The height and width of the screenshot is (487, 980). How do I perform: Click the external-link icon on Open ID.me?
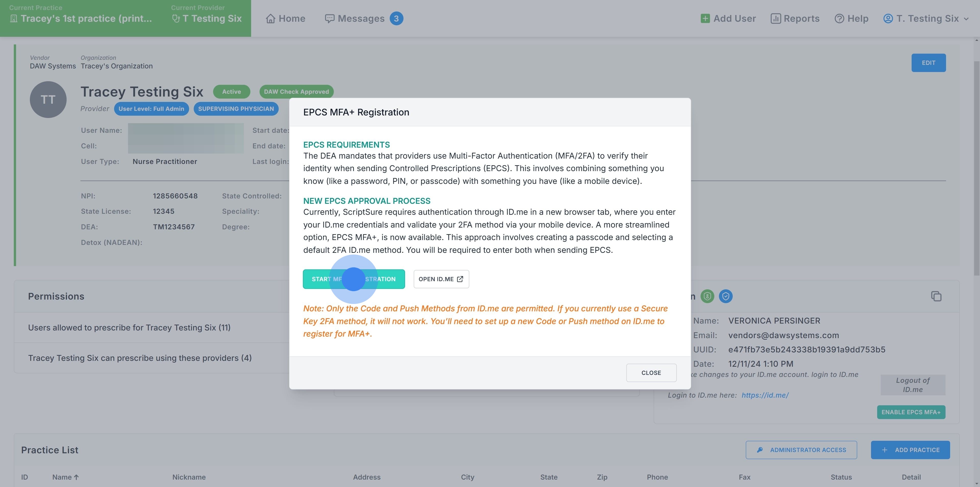tap(460, 279)
